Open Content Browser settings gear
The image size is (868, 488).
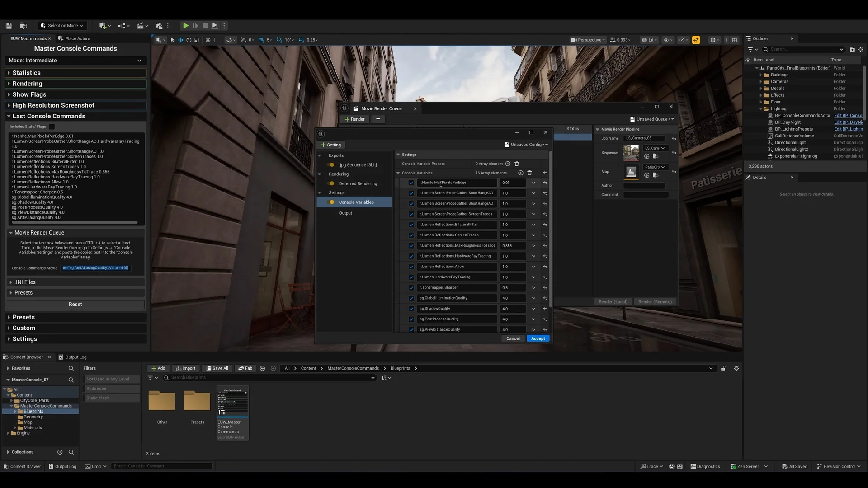pyautogui.click(x=736, y=368)
